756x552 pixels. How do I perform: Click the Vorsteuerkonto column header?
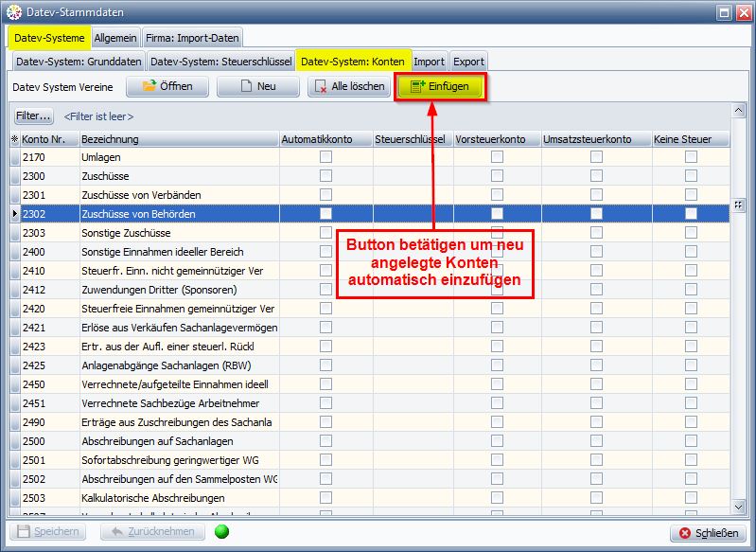497,139
